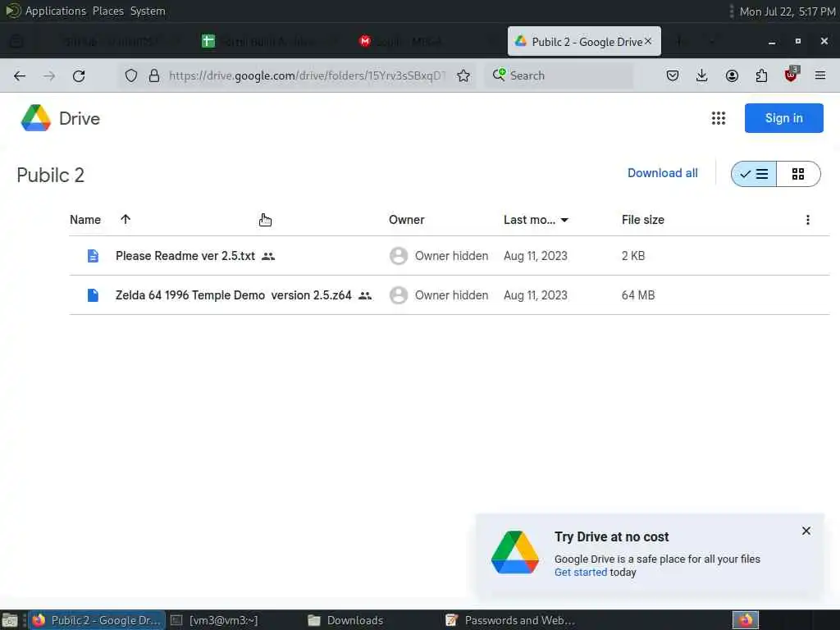The width and height of the screenshot is (840, 630).
Task: Reload the current page
Action: pos(79,75)
